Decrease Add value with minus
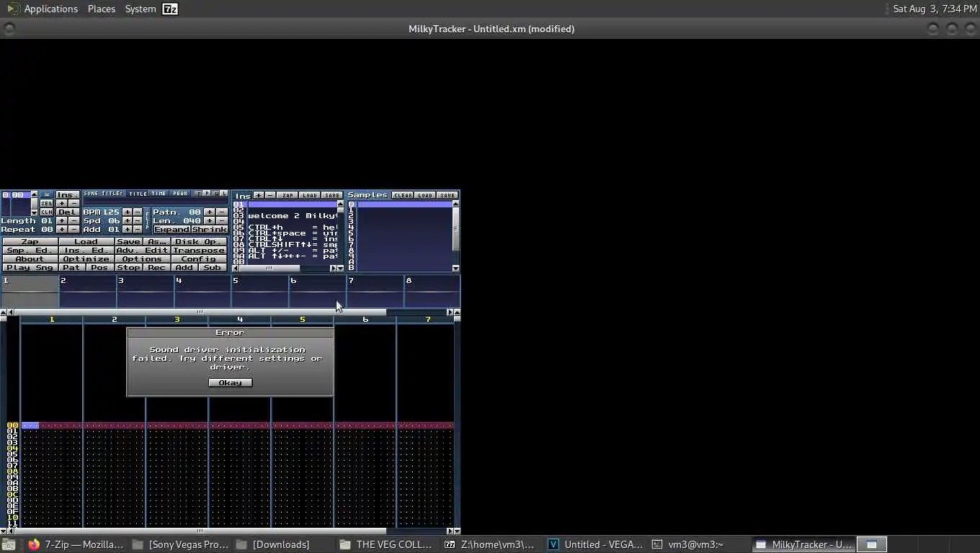The width and height of the screenshot is (980, 553). coord(138,230)
